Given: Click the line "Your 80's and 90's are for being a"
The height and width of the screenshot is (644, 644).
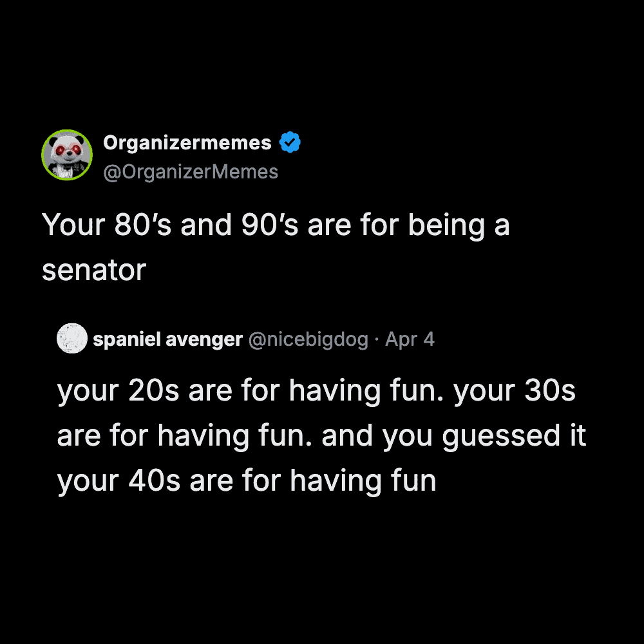Looking at the screenshot, I should click(x=276, y=225).
